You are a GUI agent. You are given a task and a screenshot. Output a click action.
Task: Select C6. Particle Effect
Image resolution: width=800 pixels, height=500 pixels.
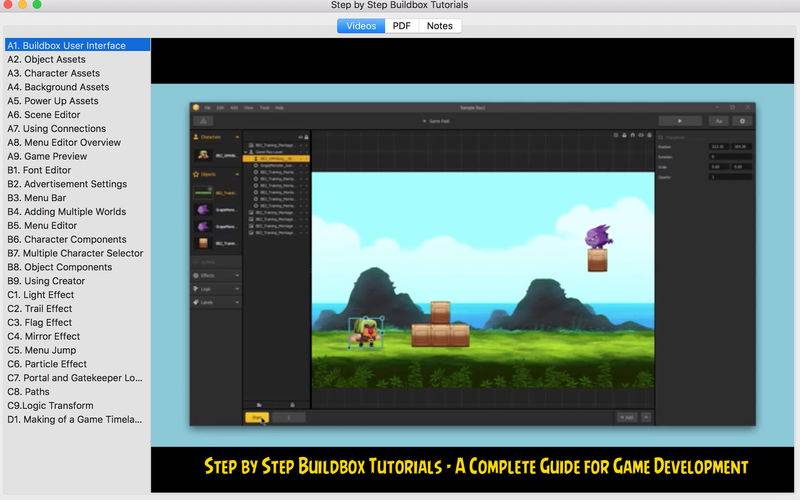78,364
